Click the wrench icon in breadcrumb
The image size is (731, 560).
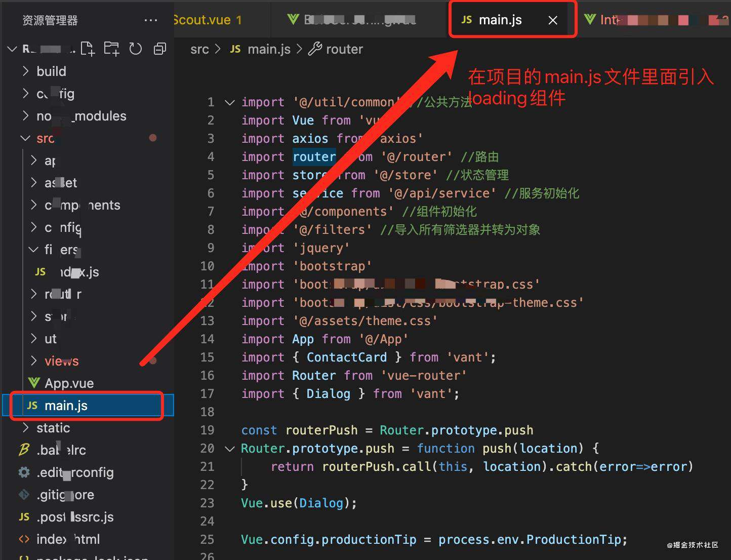coord(315,49)
